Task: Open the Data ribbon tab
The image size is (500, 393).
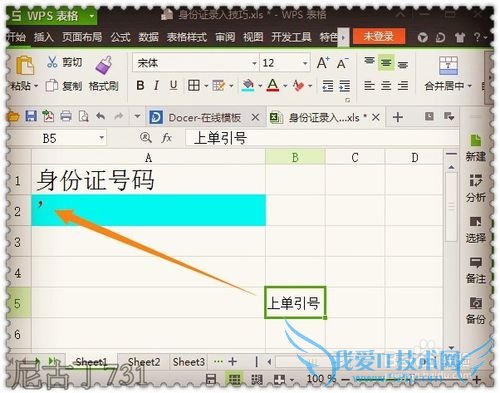Action: [x=149, y=37]
